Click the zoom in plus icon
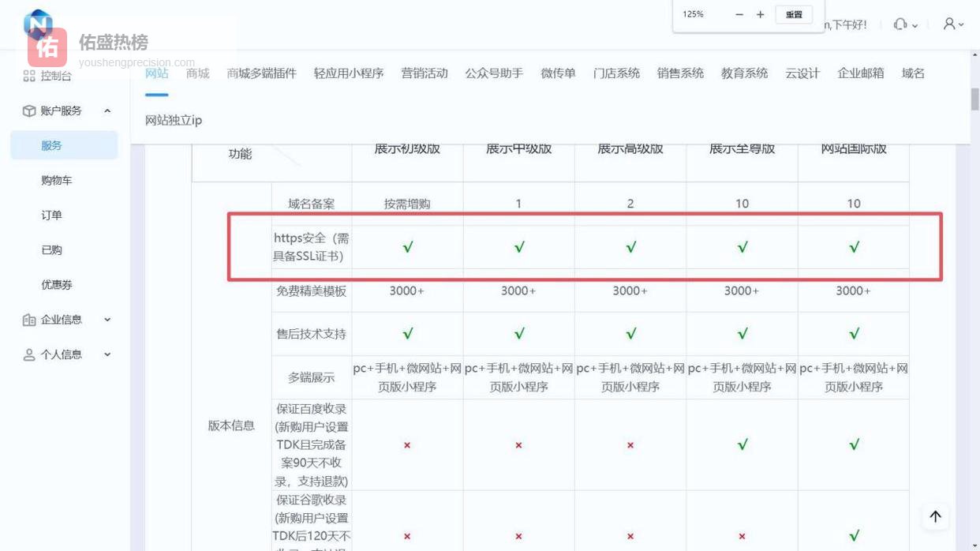 pyautogui.click(x=761, y=14)
